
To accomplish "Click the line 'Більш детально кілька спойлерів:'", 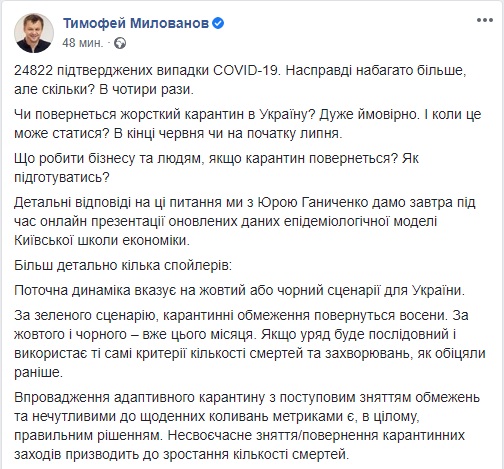I will click(x=123, y=265).
